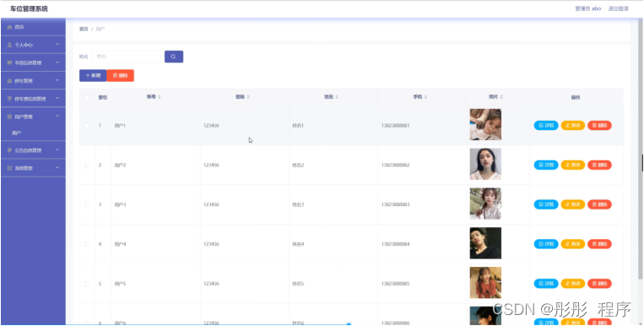Open 详情 for row 用户2
The image size is (644, 326).
[546, 165]
